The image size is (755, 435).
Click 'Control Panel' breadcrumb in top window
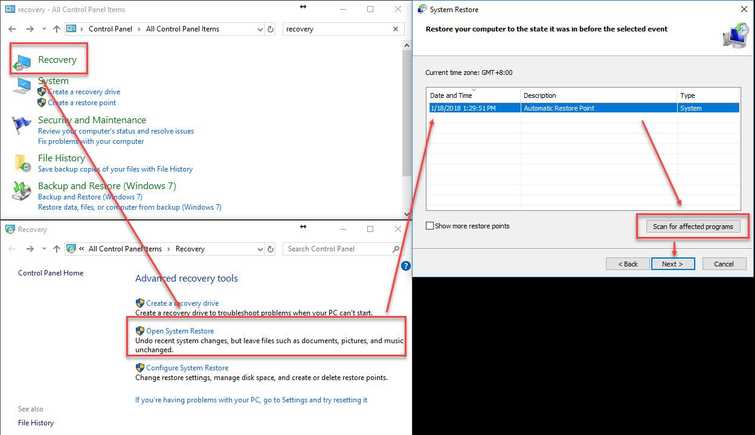coord(110,29)
